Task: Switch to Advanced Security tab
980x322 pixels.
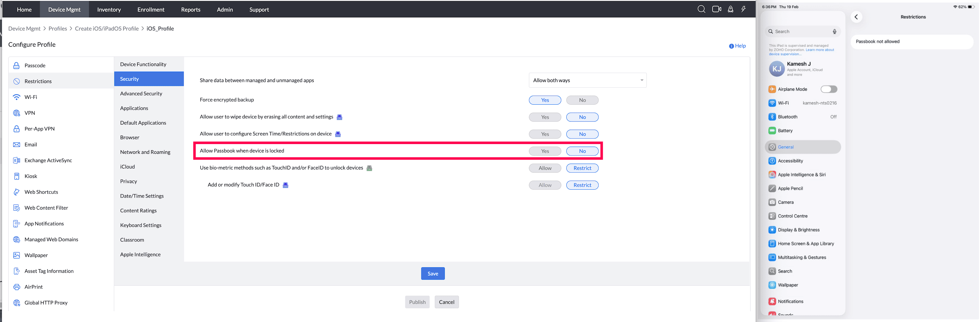Action: [141, 94]
